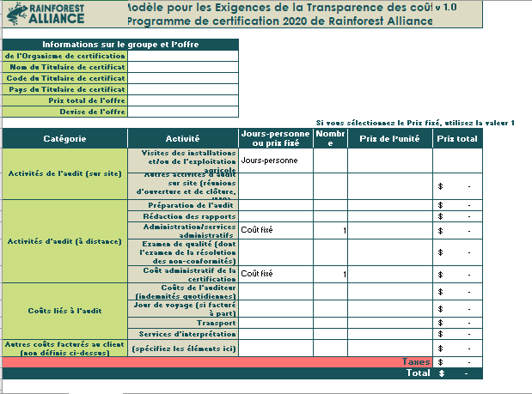
Task: Open the Jours-personne cell in the Visites row
Action: point(275,161)
